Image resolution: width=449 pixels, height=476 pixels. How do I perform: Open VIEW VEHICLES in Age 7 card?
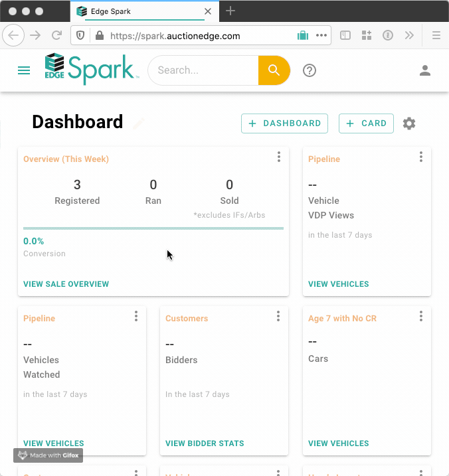pos(339,443)
